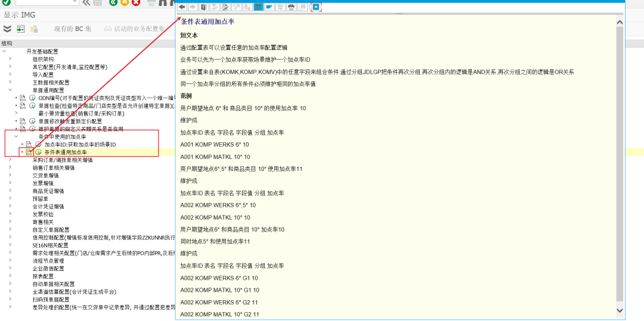The height and width of the screenshot is (321, 644).
Task: Click the blue flag icon in help toolbar
Action: (x=270, y=7)
